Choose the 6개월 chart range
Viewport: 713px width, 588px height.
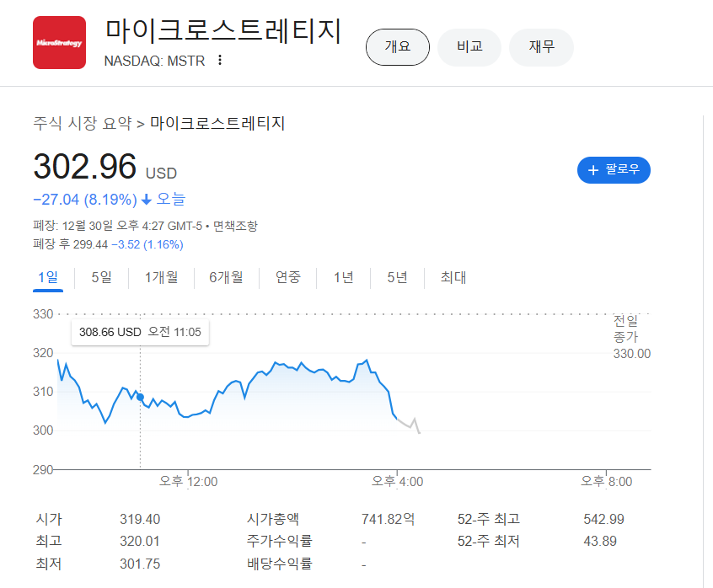pos(226,277)
